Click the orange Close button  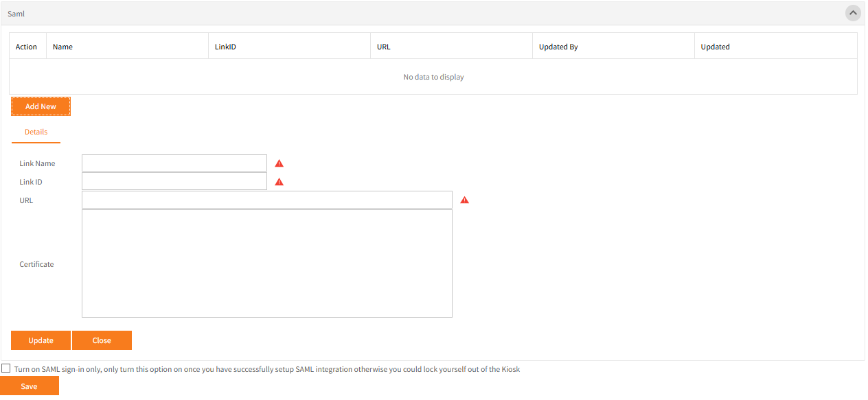tap(102, 340)
